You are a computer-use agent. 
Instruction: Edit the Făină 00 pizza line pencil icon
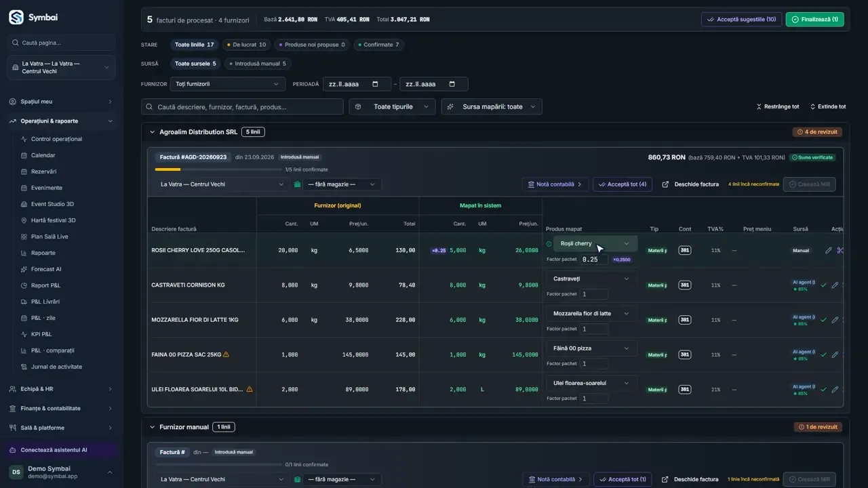click(x=835, y=354)
